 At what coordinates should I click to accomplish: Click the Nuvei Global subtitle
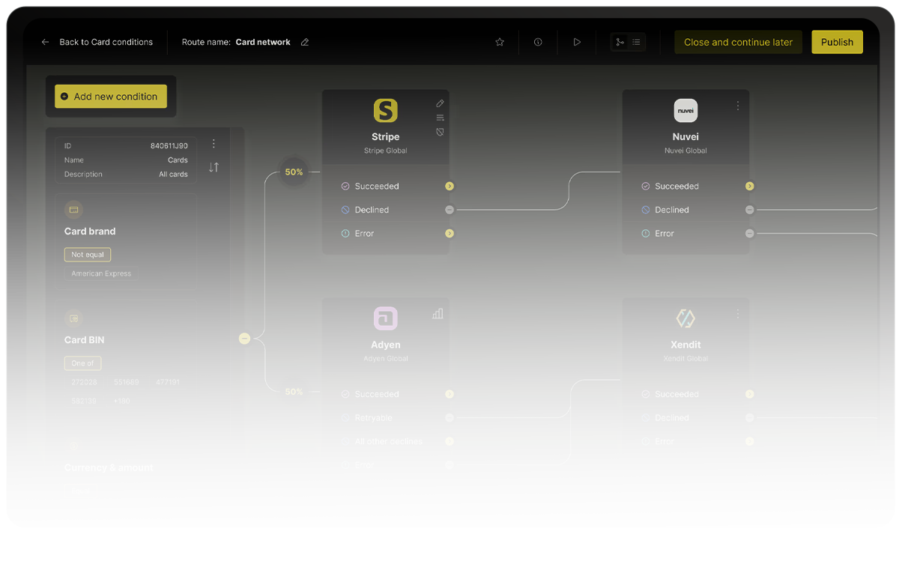685,151
